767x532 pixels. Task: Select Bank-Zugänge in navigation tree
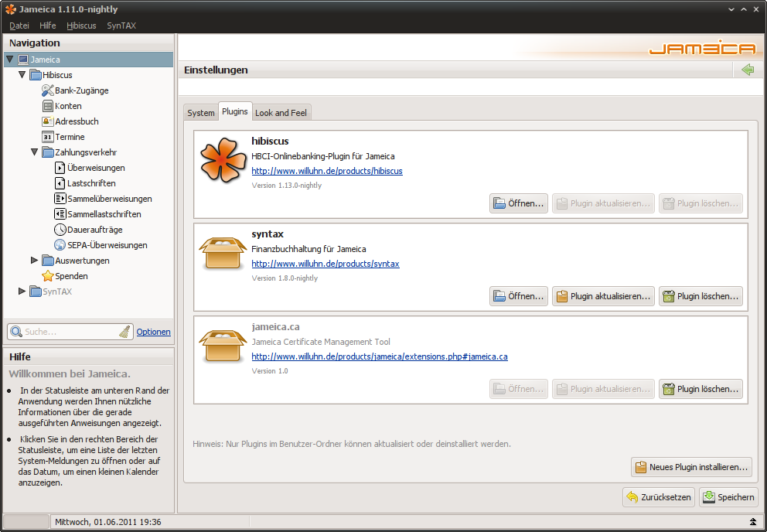[82, 90]
